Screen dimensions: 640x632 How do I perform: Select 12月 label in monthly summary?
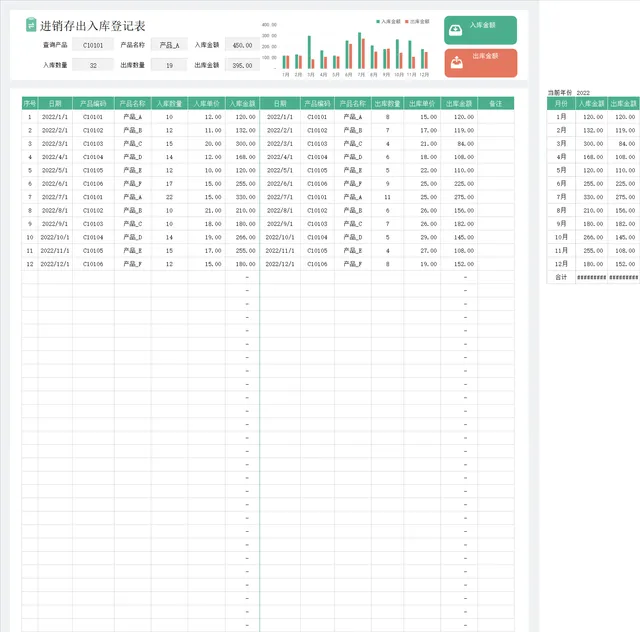(x=561, y=264)
